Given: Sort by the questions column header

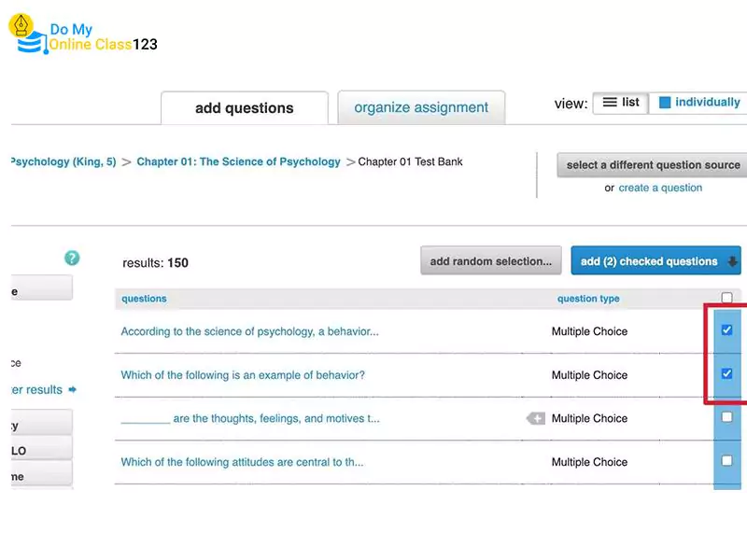Looking at the screenshot, I should pos(144,299).
